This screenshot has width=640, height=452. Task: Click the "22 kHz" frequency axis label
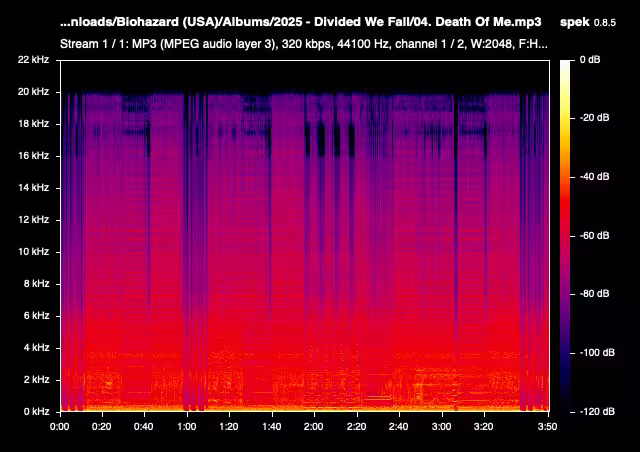coord(33,60)
